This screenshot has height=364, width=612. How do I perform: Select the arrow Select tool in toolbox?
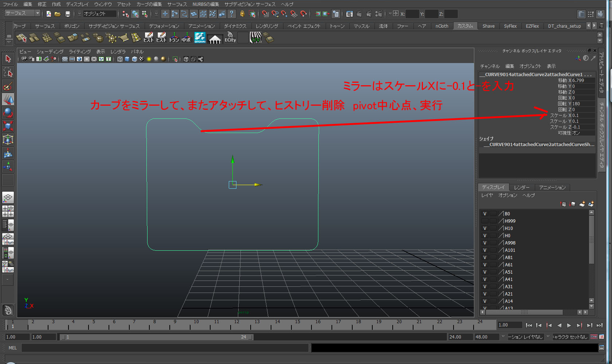(8, 59)
